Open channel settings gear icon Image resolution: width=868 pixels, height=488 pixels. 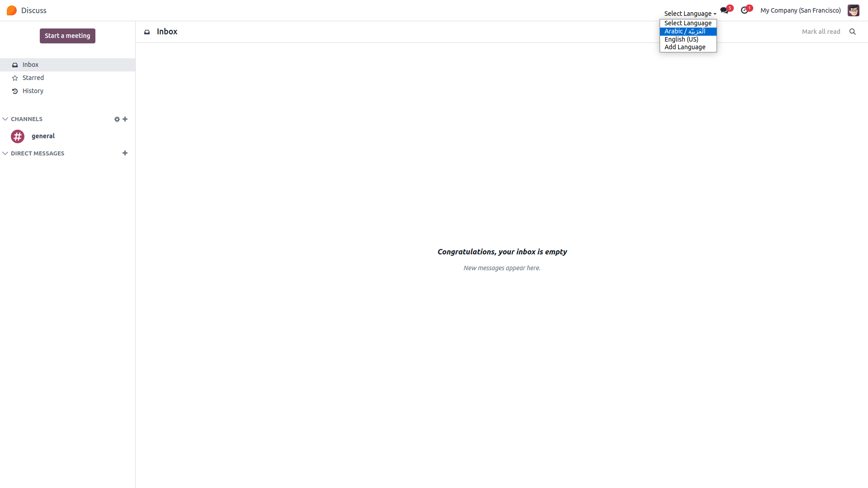(x=117, y=119)
